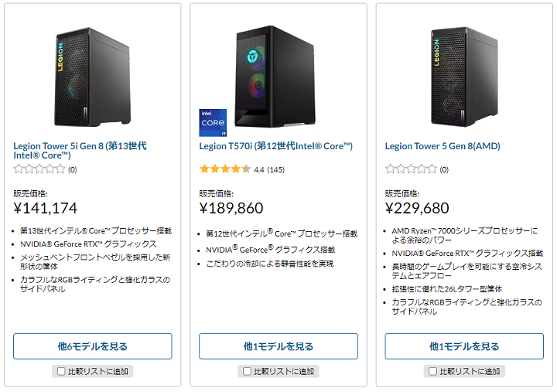Click the empty star rating for Tower 5 AMD

pos(411,169)
